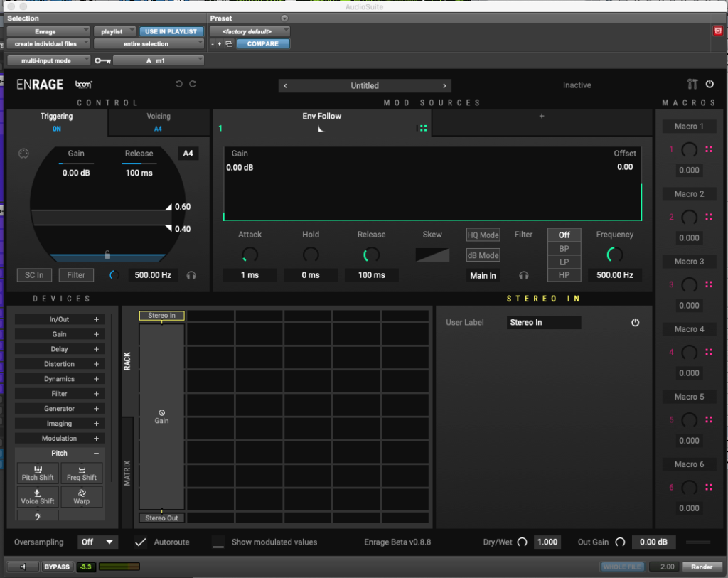
Task: Click the red target icon at top right
Action: click(718, 31)
